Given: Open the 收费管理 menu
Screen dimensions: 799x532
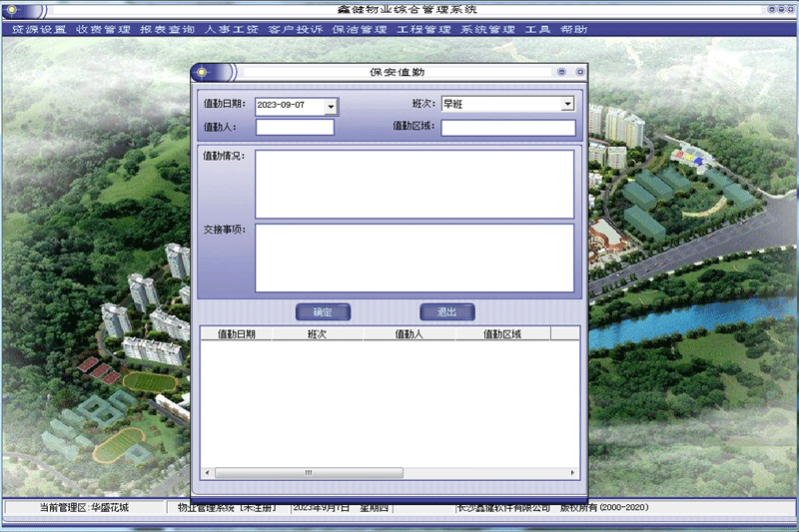Looking at the screenshot, I should (x=104, y=30).
